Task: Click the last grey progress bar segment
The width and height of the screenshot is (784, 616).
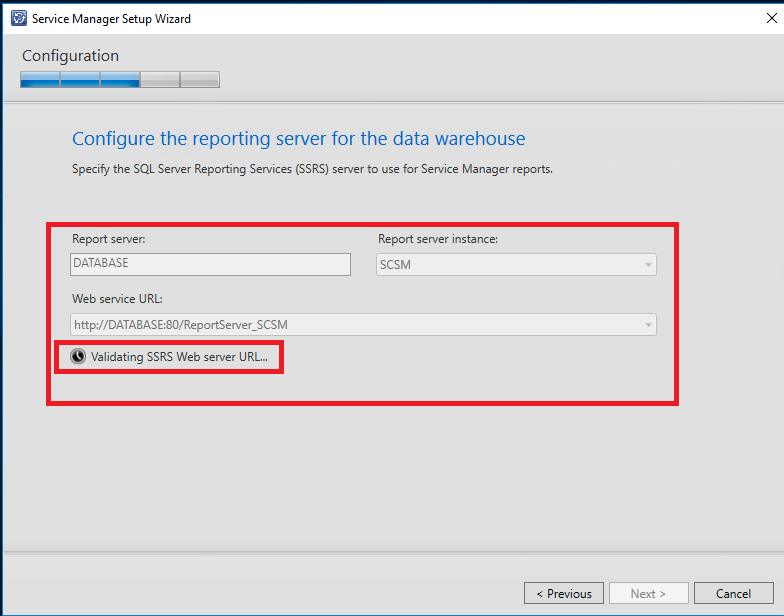Action: pos(200,80)
